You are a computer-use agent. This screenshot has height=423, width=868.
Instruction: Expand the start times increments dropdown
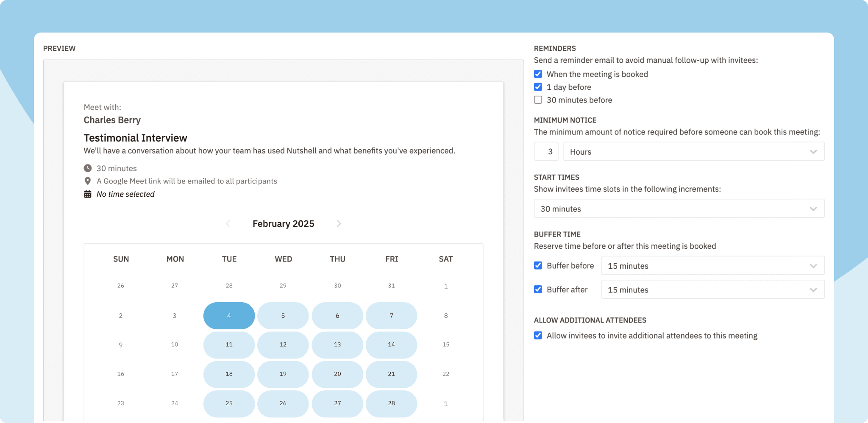point(679,209)
